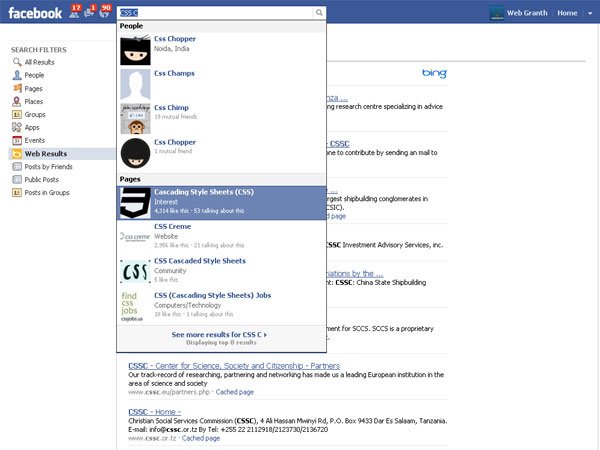Open CSS Creme website page
The width and height of the screenshot is (600, 450).
(221, 237)
